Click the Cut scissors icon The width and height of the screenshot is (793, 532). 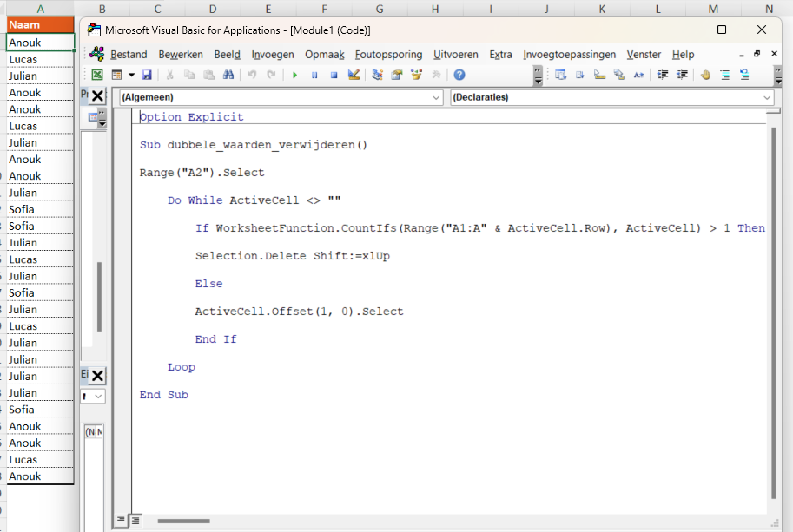point(170,75)
